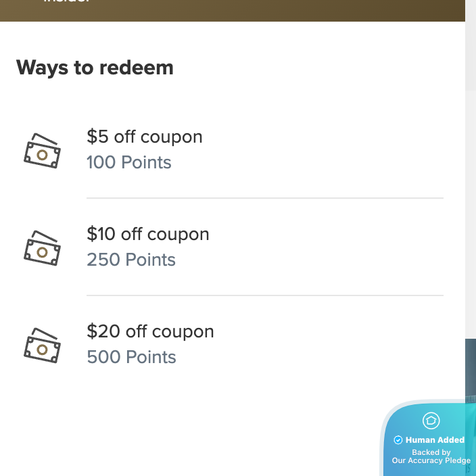Viewport: 476px width, 476px height.
Task: Click the 100 Points label
Action: 129,163
